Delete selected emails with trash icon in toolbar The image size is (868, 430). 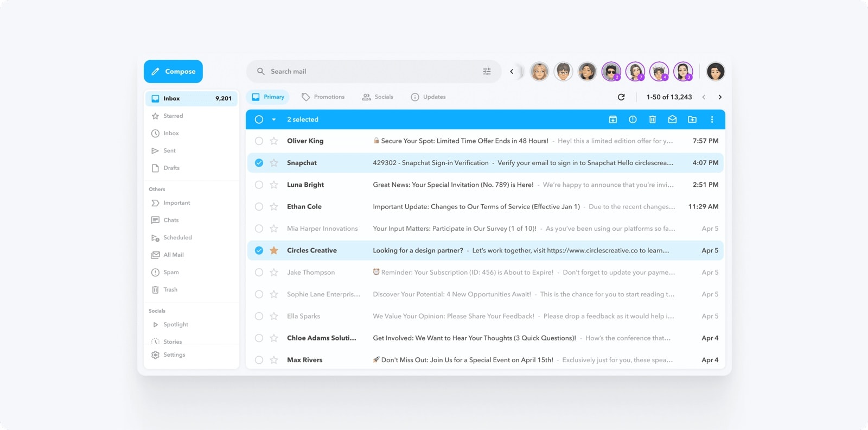[653, 119]
